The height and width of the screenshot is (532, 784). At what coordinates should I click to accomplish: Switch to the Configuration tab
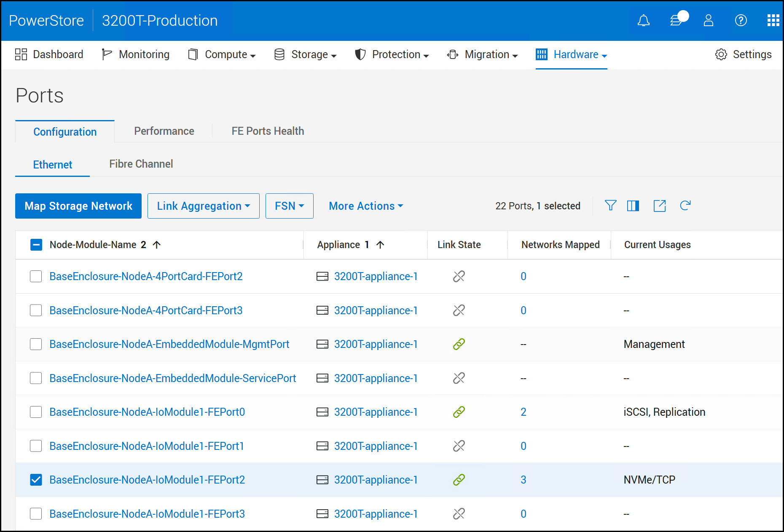pos(65,132)
